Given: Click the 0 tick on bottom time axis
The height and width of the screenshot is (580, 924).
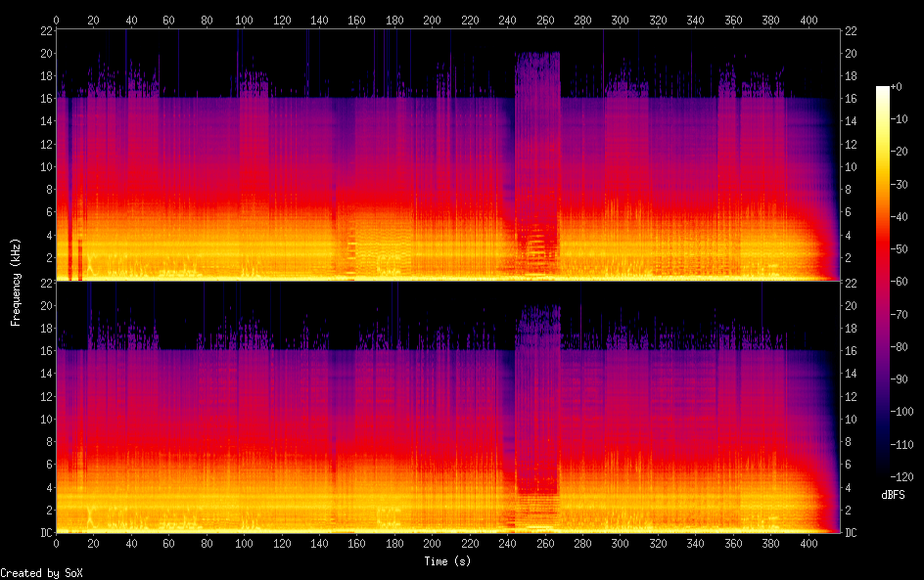Looking at the screenshot, I should pyautogui.click(x=57, y=543).
